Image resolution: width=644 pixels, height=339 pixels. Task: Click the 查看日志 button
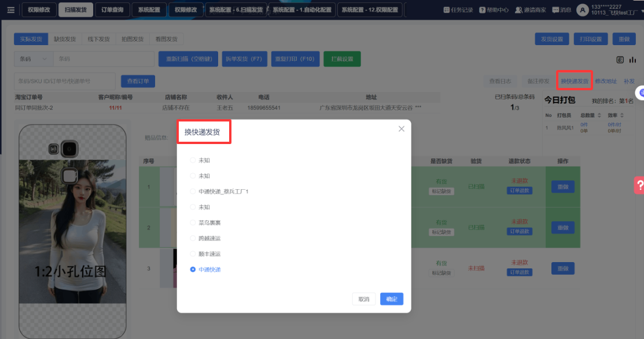pos(501,81)
